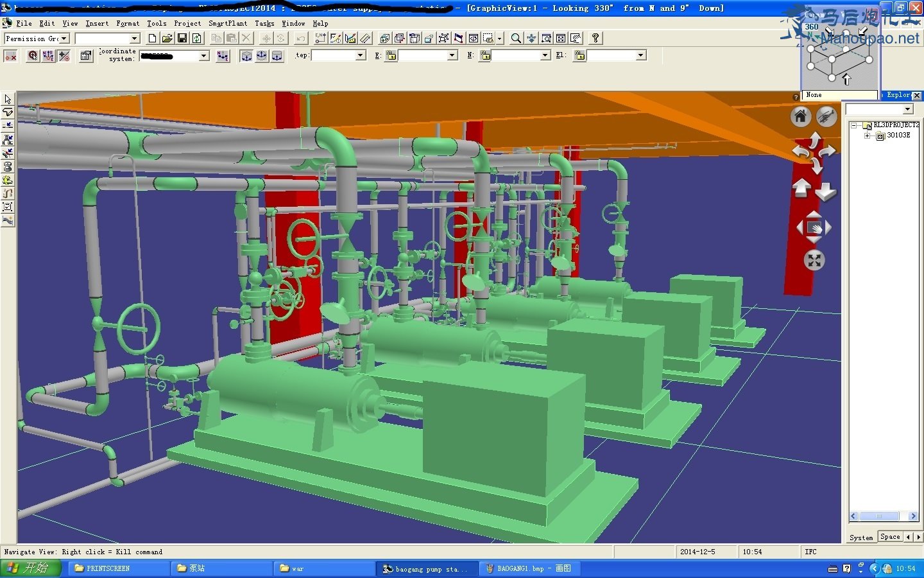Open the Tasks menu
Viewport: 924px width, 578px height.
(264, 23)
